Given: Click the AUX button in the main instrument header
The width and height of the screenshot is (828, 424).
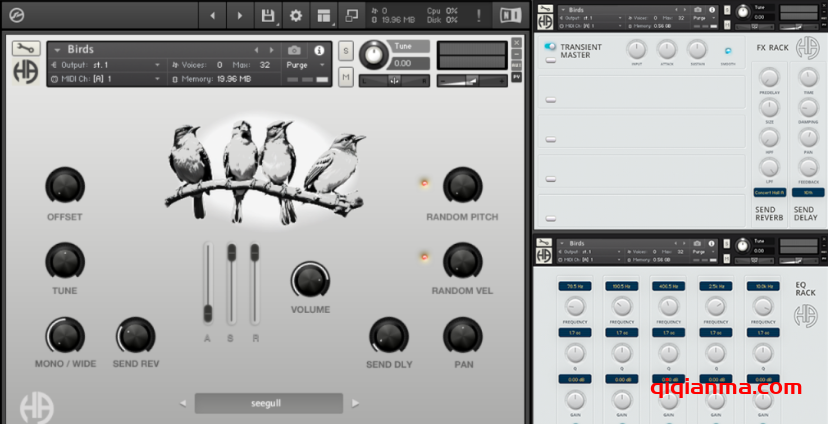Looking at the screenshot, I should [516, 65].
